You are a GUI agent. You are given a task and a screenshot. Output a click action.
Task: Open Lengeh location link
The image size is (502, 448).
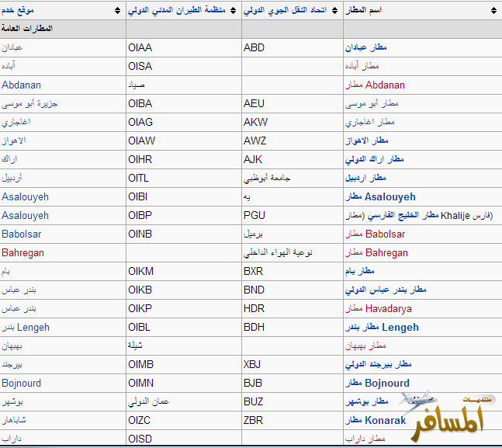pyautogui.click(x=26, y=327)
